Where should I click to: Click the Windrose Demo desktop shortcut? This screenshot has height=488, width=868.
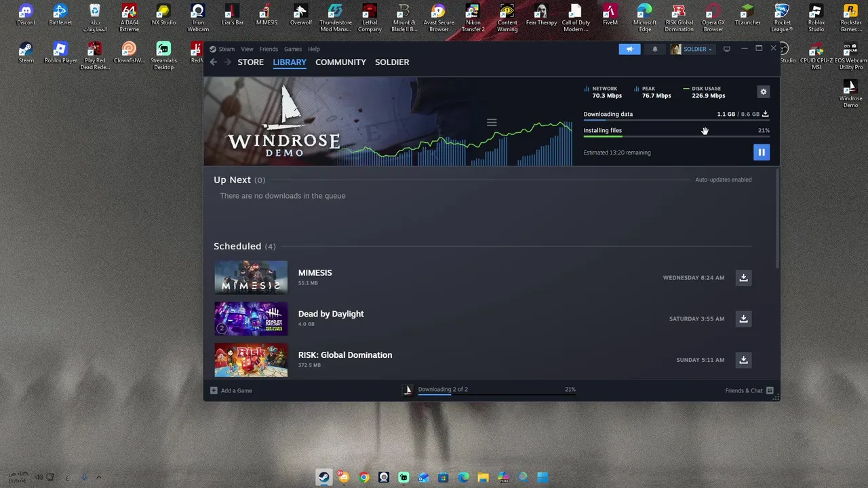point(851,94)
